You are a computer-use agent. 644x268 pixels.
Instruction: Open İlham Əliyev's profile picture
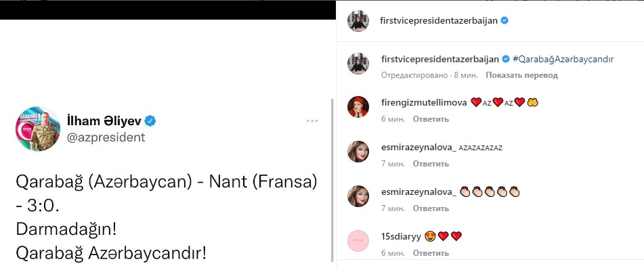[x=38, y=129]
